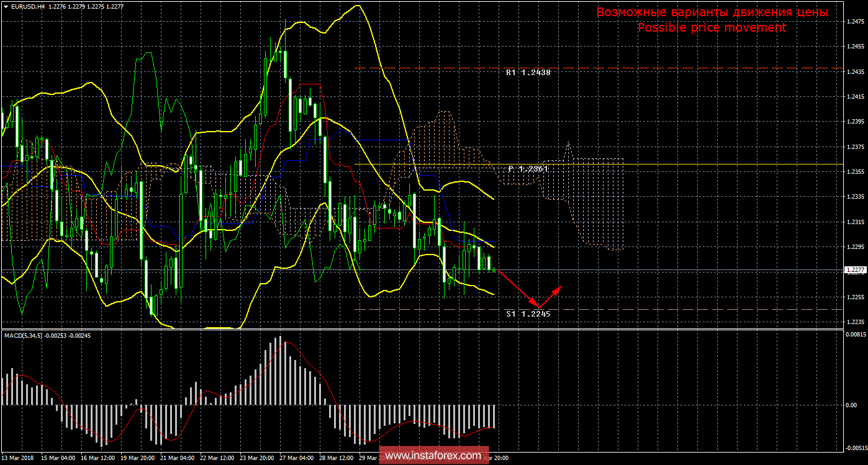Click the red downward forecast arrow
The height and width of the screenshot is (465, 868).
[x=517, y=288]
